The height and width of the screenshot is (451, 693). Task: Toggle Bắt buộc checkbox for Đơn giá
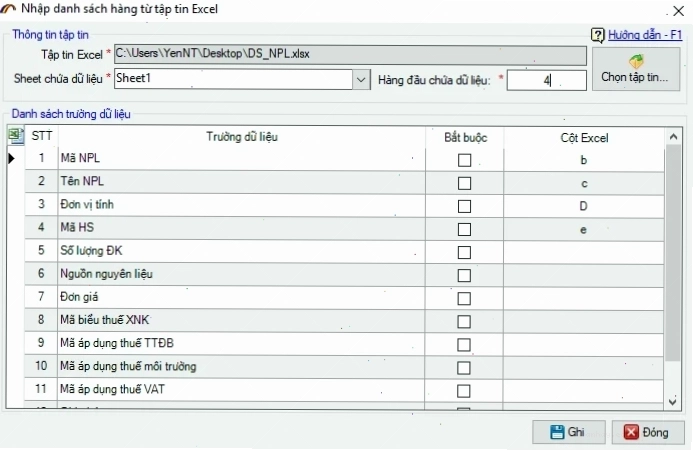click(464, 298)
